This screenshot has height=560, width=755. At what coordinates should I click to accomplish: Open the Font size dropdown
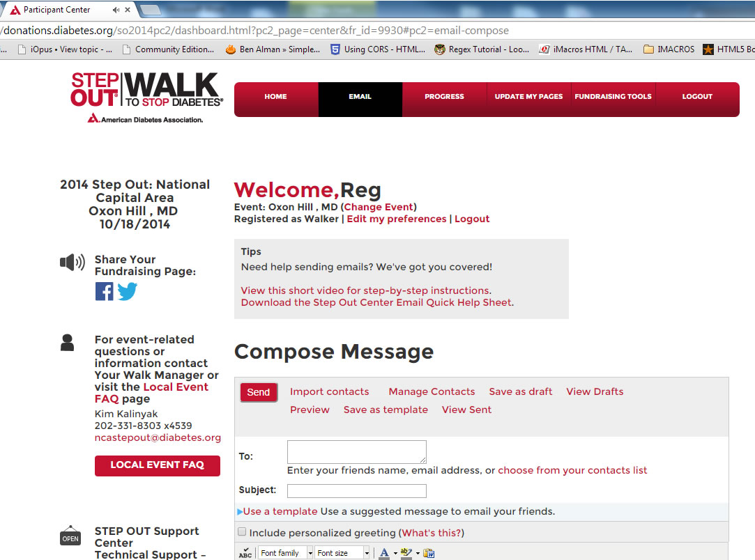click(342, 553)
